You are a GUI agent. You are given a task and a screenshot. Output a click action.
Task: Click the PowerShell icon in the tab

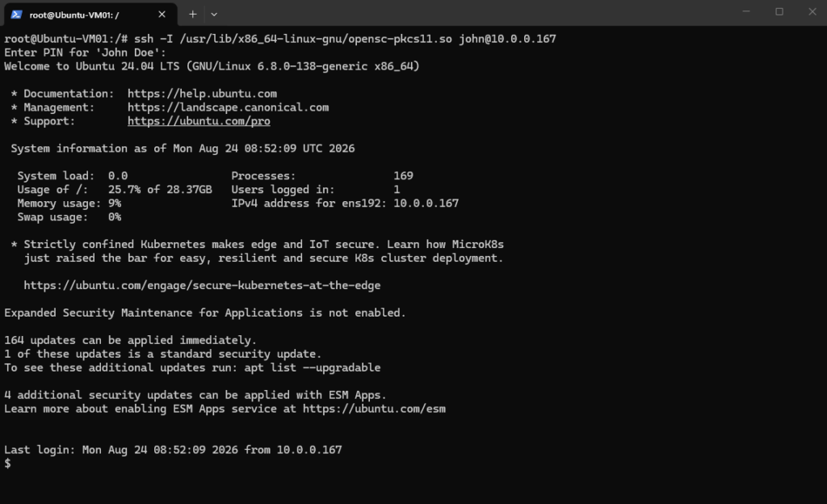point(16,15)
